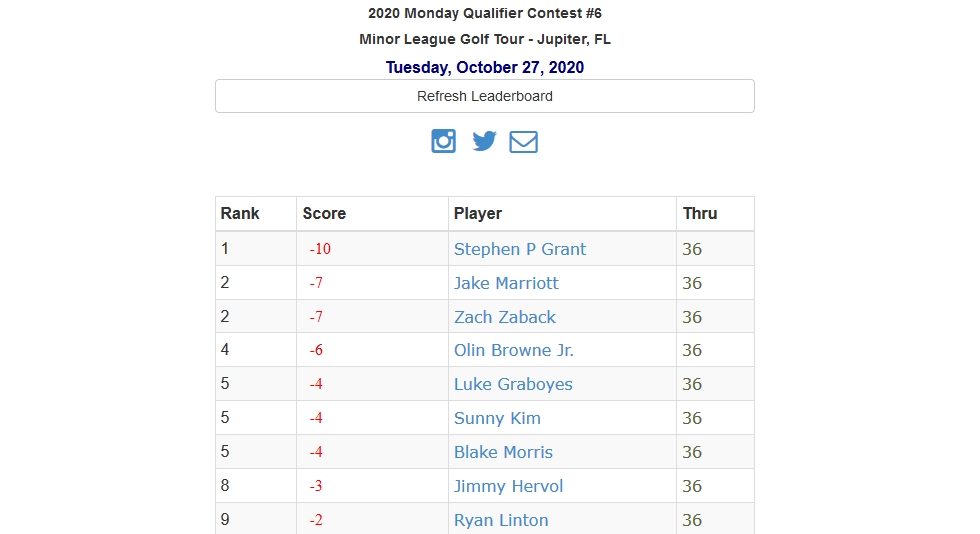The height and width of the screenshot is (534, 980).
Task: Click the 2020 Monday Qualifier Contest #6 title
Action: point(484,13)
